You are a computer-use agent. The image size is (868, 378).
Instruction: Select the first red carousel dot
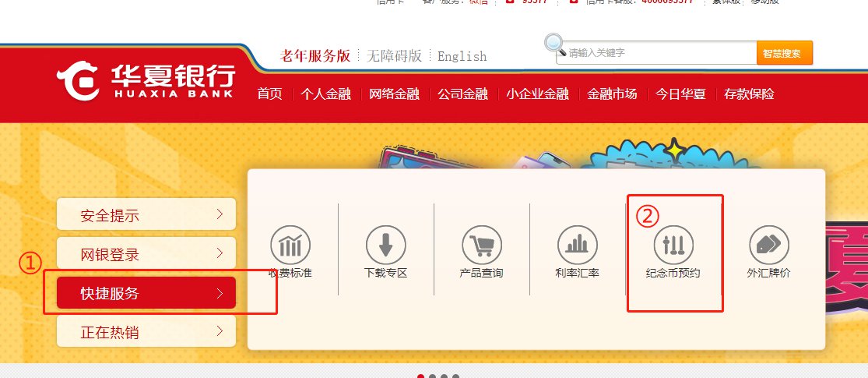(420, 376)
